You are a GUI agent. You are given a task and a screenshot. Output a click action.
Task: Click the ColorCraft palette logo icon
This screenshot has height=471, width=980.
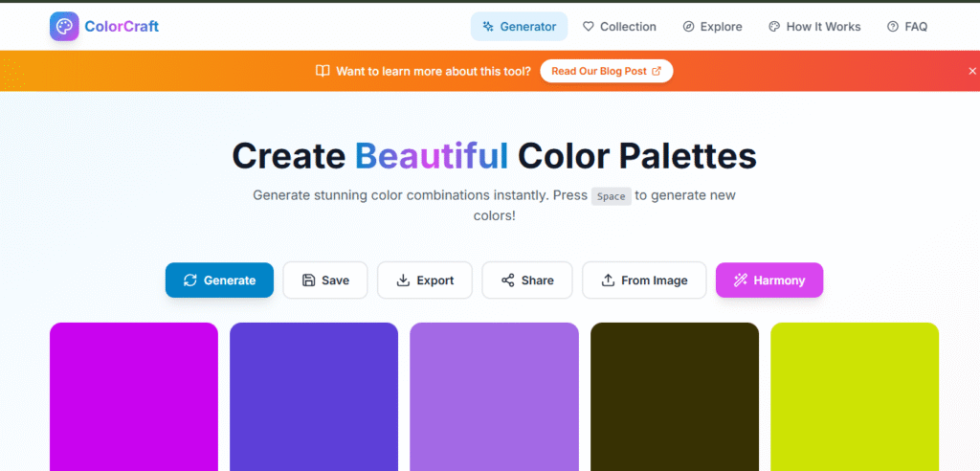[x=64, y=27]
